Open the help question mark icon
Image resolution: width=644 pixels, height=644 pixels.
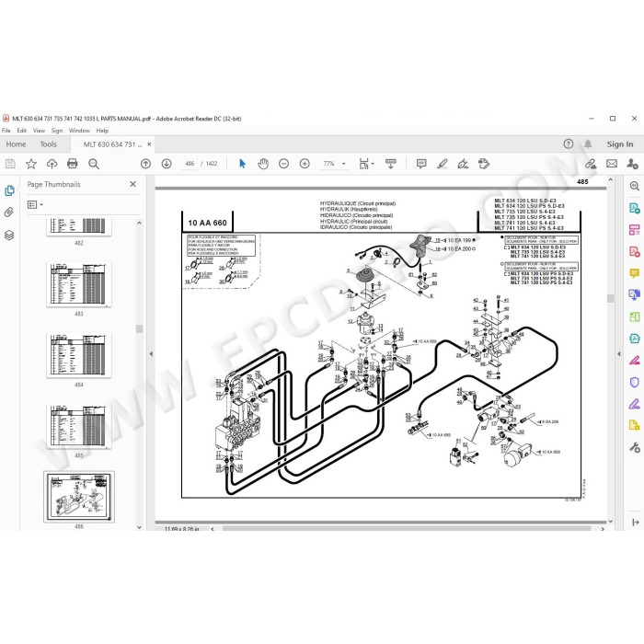569,144
